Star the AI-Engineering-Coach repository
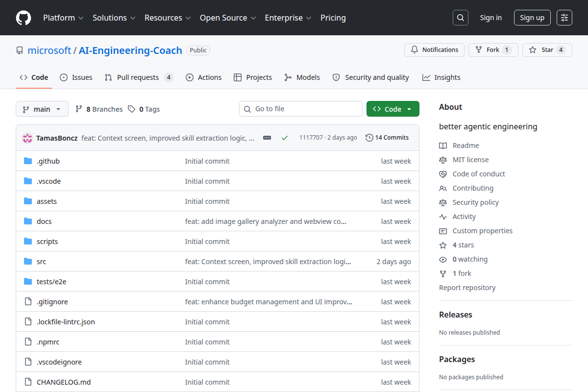 pos(547,50)
